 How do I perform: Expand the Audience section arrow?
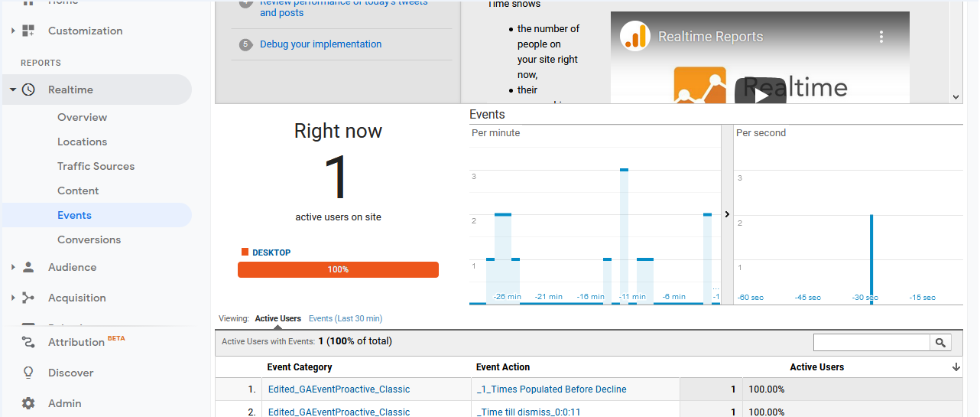tap(13, 267)
